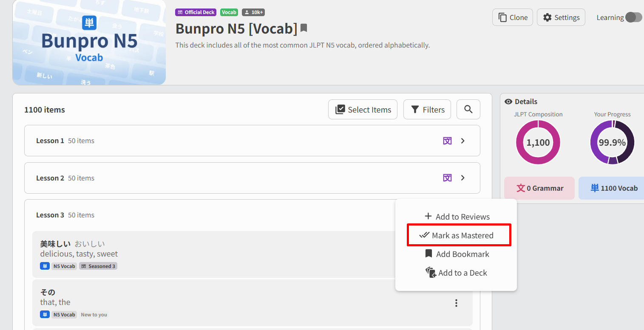Viewport: 644px width, 330px height.
Task: Expand Lesson 1 with its chevron
Action: [x=463, y=141]
